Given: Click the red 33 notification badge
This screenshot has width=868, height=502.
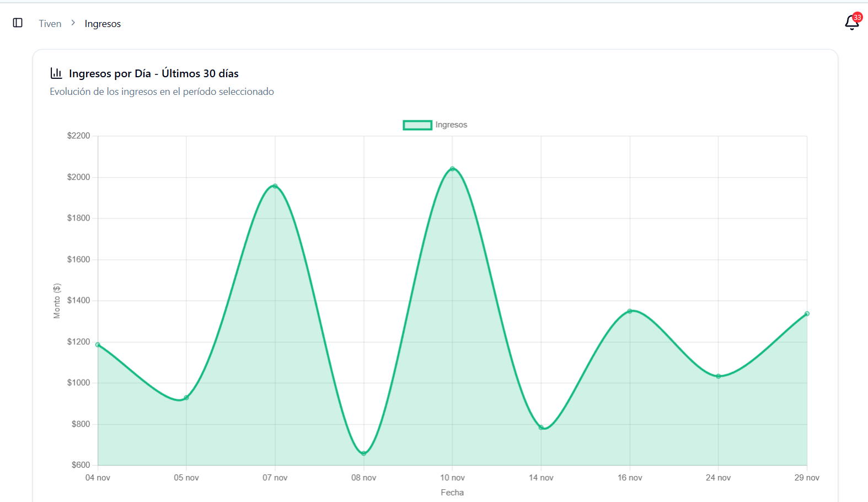Looking at the screenshot, I should coord(857,17).
